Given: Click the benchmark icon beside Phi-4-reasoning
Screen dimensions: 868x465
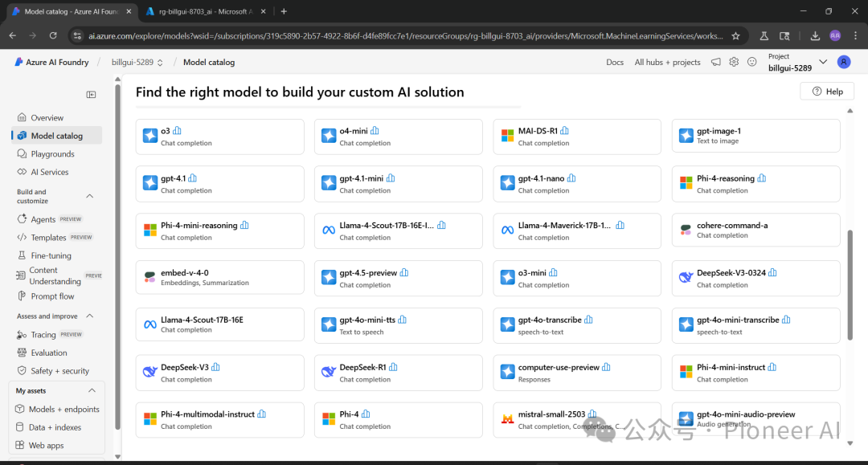Looking at the screenshot, I should point(762,178).
